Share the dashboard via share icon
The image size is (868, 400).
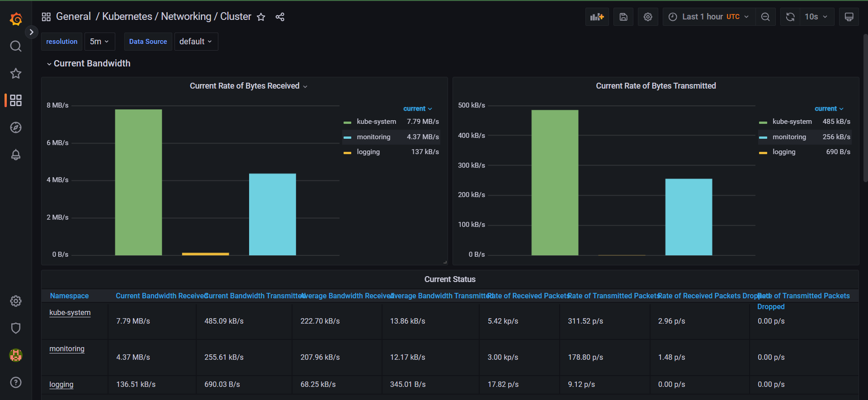click(x=280, y=17)
